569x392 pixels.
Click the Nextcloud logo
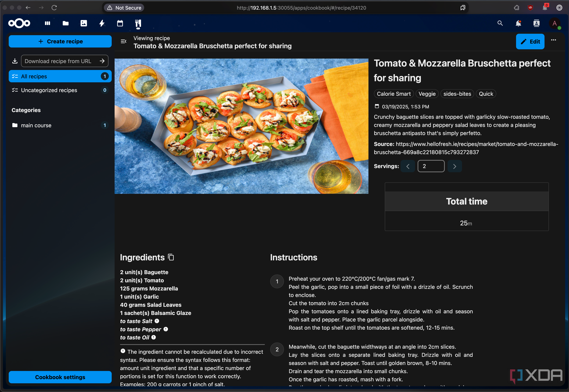point(19,23)
